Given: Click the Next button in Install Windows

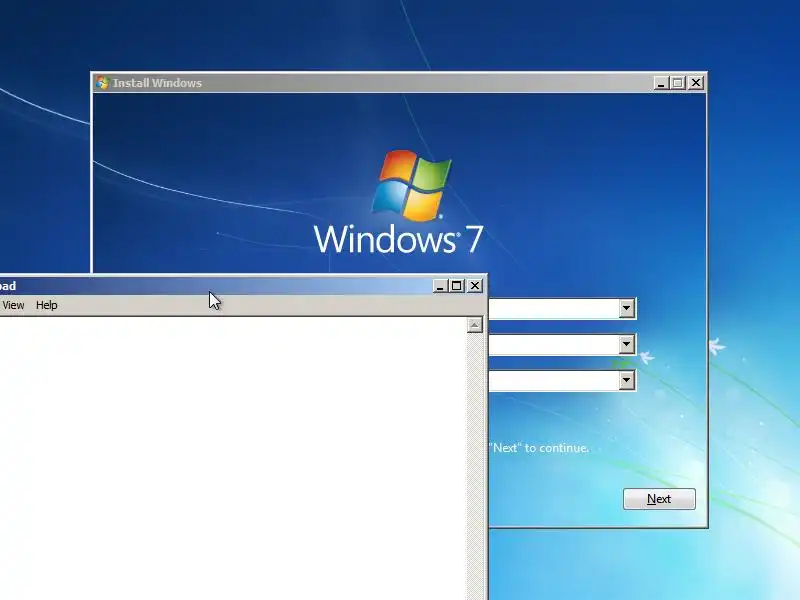Looking at the screenshot, I should click(659, 498).
